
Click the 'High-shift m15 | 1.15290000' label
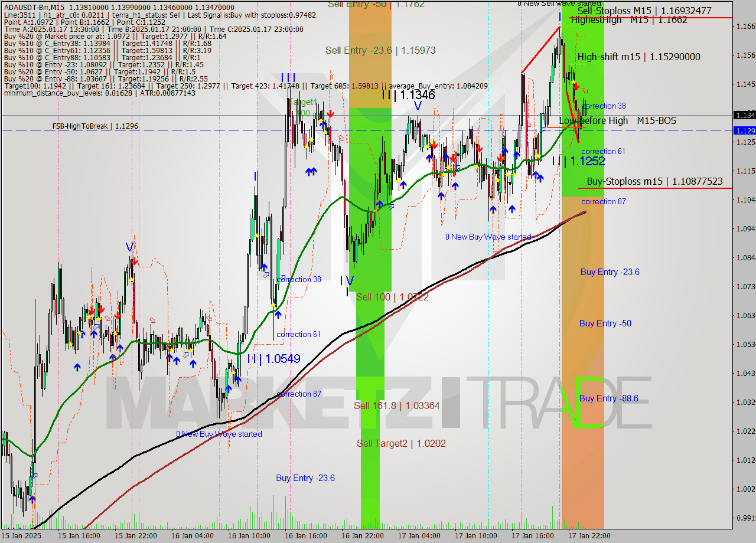(639, 57)
